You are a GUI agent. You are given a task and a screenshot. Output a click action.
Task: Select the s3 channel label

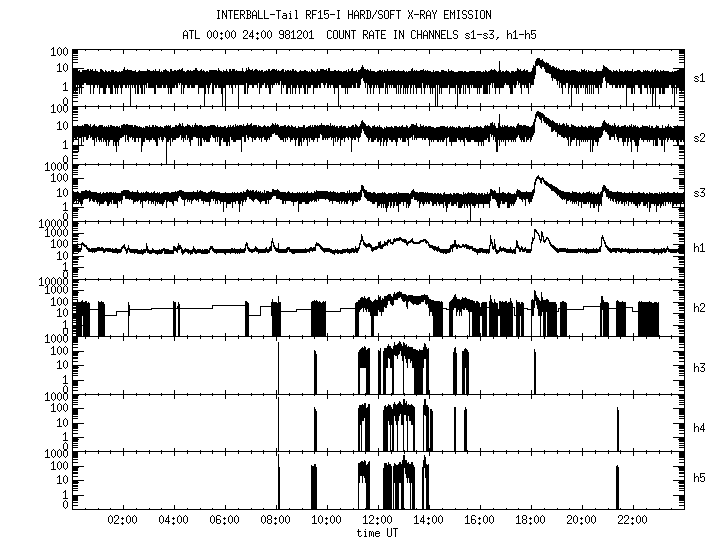[701, 193]
